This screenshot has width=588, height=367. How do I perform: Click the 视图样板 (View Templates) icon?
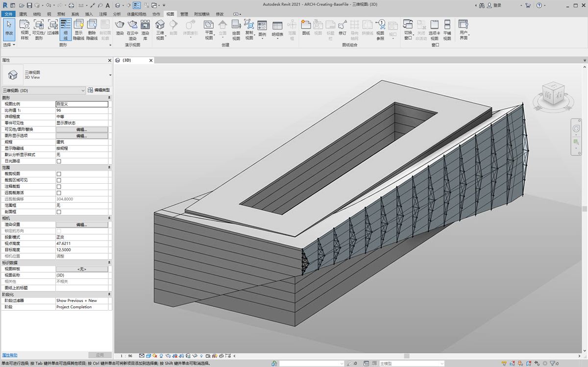point(24,28)
